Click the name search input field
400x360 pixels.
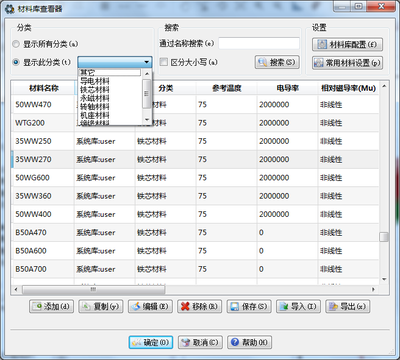point(259,44)
